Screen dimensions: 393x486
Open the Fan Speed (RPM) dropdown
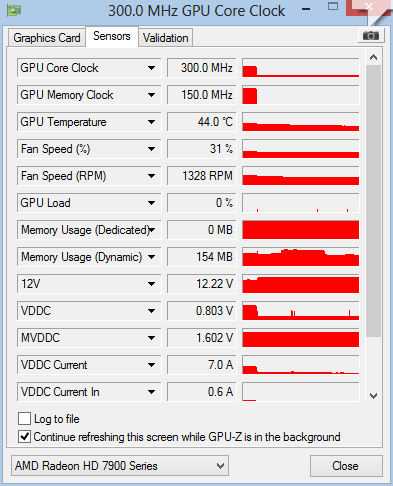pyautogui.click(x=151, y=176)
